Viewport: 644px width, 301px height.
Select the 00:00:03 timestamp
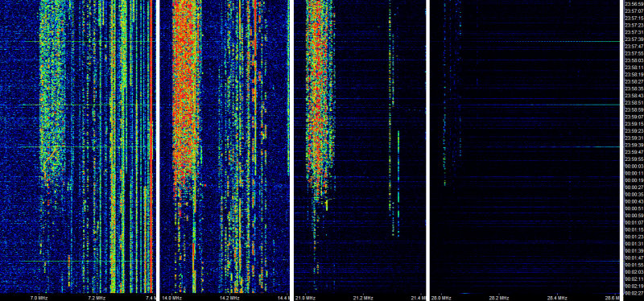click(634, 166)
